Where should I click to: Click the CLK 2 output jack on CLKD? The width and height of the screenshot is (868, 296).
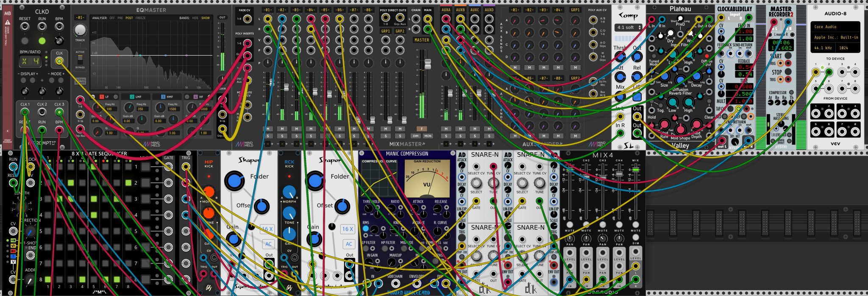pyautogui.click(x=42, y=112)
